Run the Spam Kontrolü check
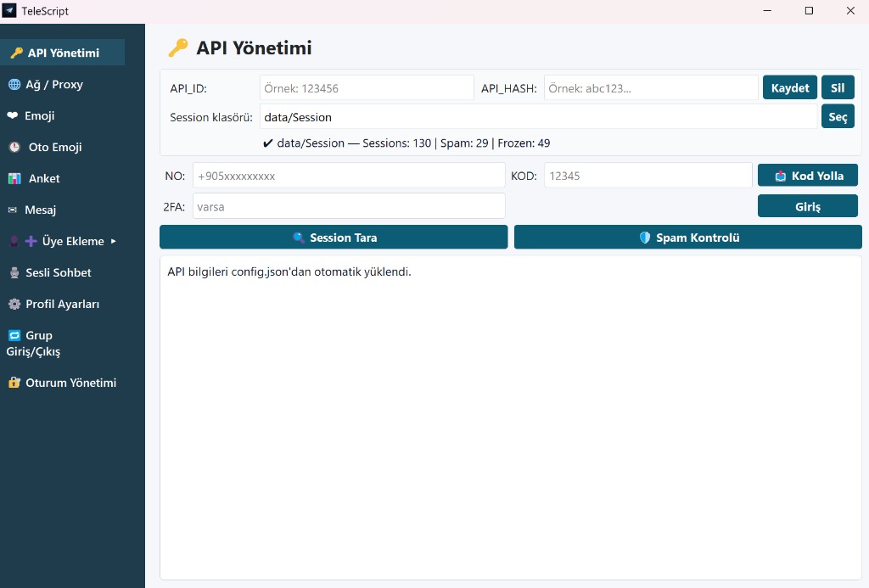Screen dimensions: 869x588 687,238
